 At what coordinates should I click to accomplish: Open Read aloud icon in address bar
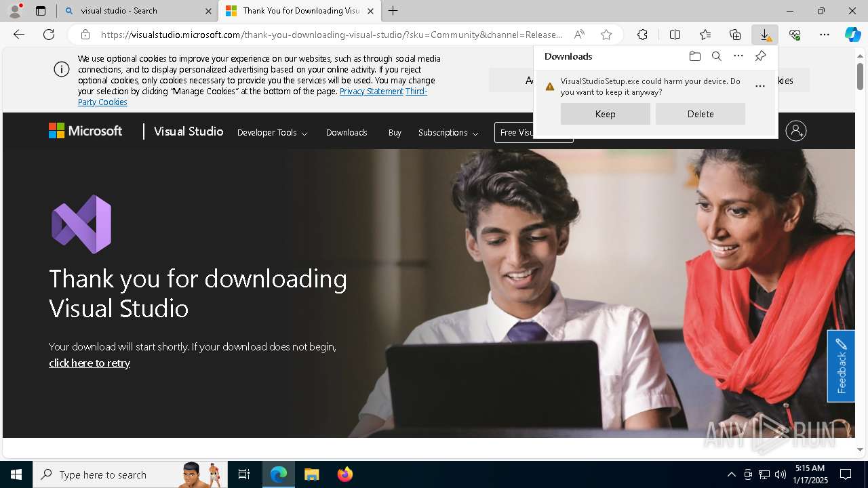click(578, 35)
